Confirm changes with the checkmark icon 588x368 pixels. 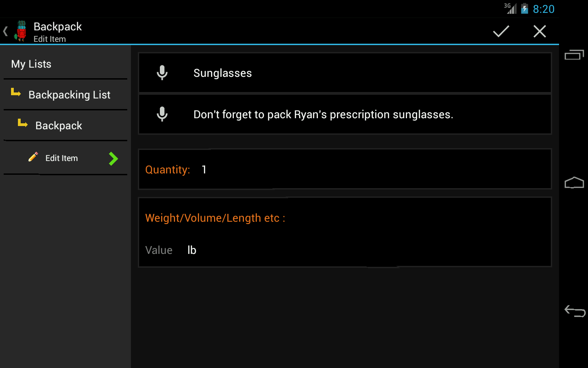501,31
